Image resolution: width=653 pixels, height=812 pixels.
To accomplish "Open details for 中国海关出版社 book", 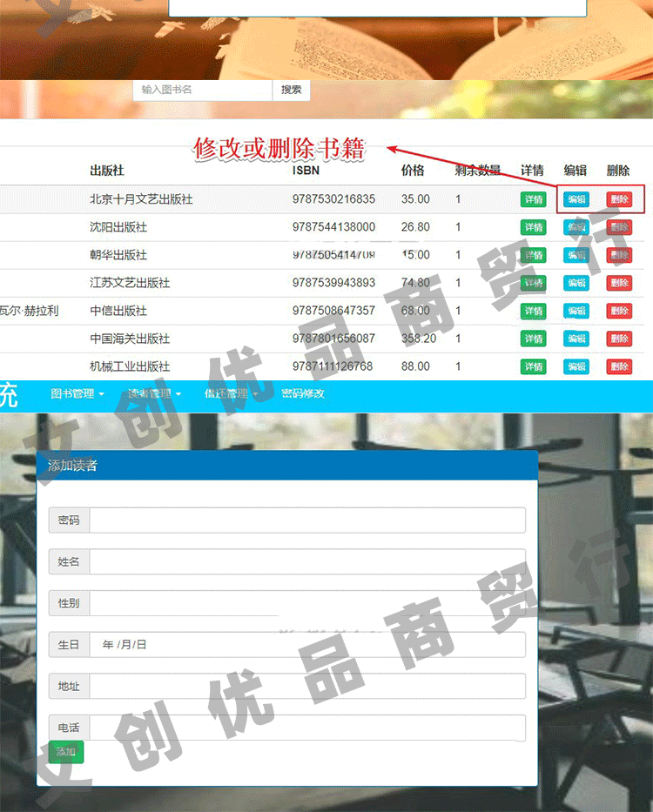I will coord(533,339).
